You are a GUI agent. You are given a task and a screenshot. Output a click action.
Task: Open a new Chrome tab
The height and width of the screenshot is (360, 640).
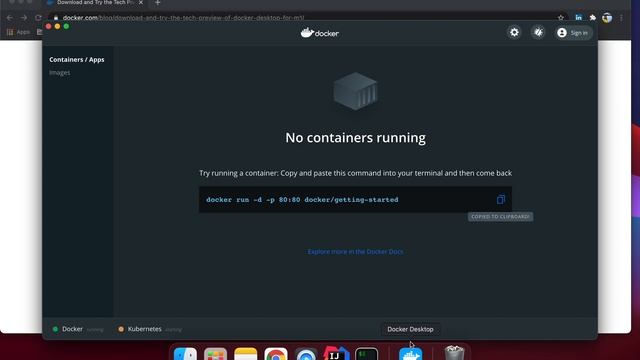[x=158, y=2]
